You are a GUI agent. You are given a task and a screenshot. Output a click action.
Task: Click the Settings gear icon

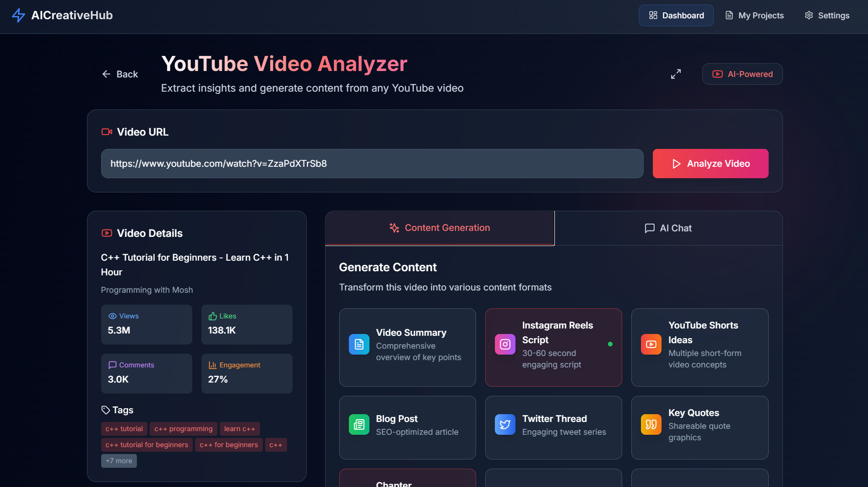809,16
